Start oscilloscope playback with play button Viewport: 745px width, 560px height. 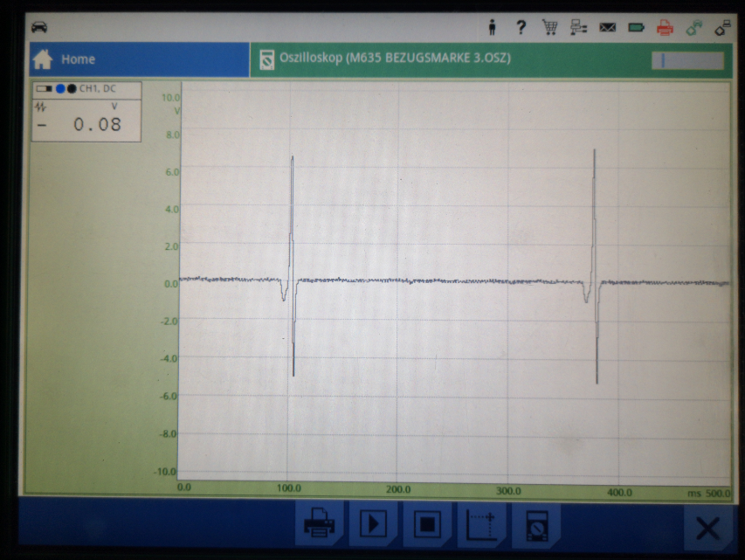373,524
